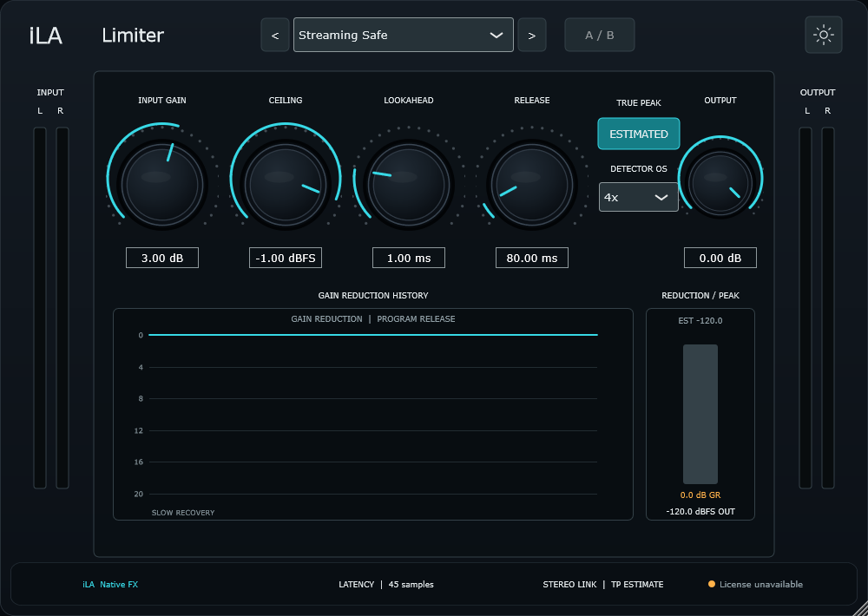Click the GAIN REDUCTION HISTORY heading
This screenshot has width=868, height=616.
373,296
